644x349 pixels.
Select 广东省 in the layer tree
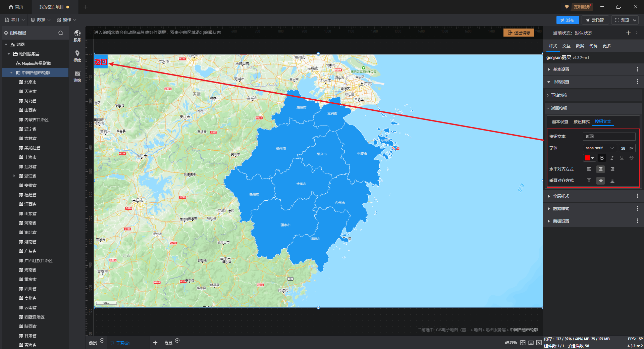30,251
